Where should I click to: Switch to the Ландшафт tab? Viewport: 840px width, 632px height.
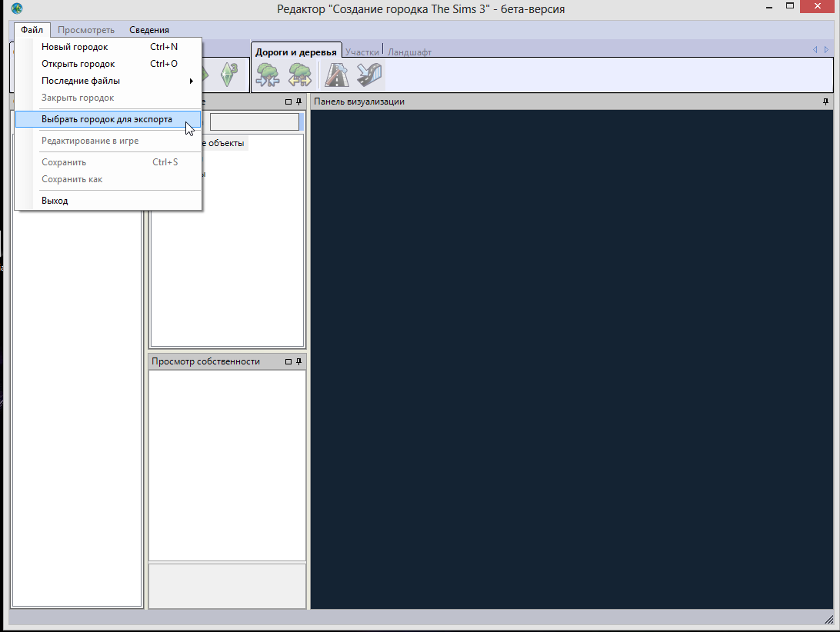point(409,52)
